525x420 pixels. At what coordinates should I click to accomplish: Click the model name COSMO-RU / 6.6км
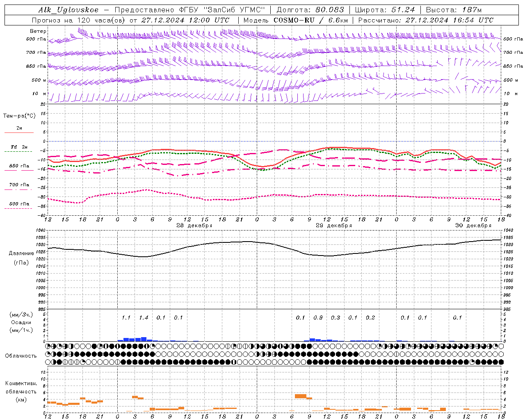310,20
